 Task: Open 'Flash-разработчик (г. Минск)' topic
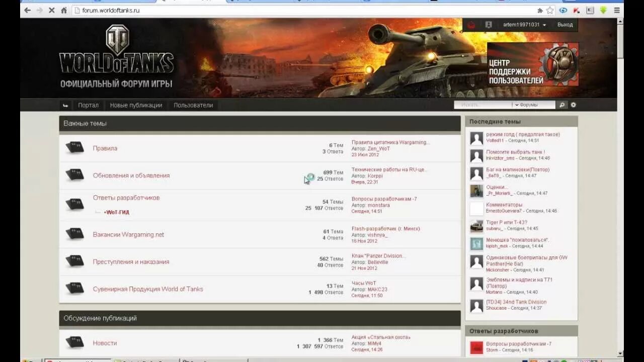385,228
